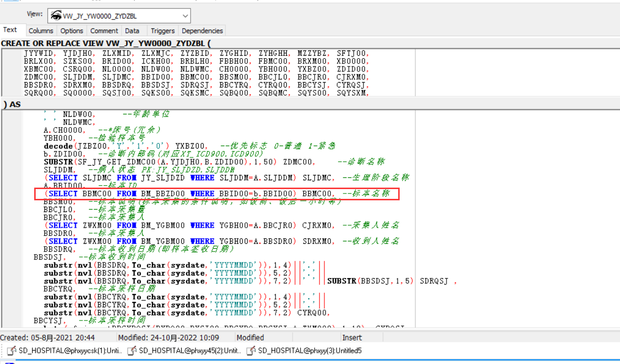The image size is (620, 364).
Task: Open the View name dropdown arrow
Action: (x=185, y=16)
